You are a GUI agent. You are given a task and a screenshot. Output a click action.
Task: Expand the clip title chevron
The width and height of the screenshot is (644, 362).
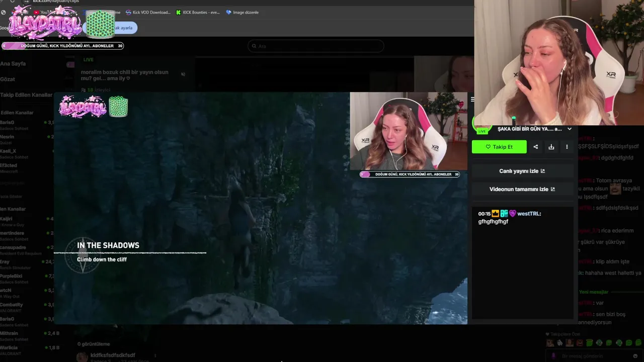[x=569, y=129]
